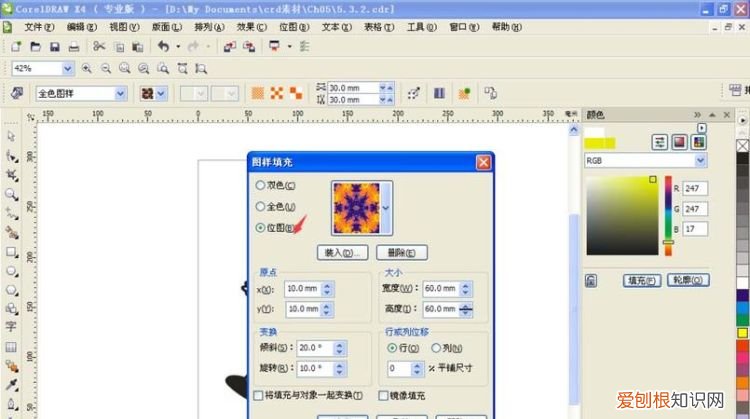Open the 工具 menu
Image resolution: width=750 pixels, height=419 pixels.
(x=421, y=27)
